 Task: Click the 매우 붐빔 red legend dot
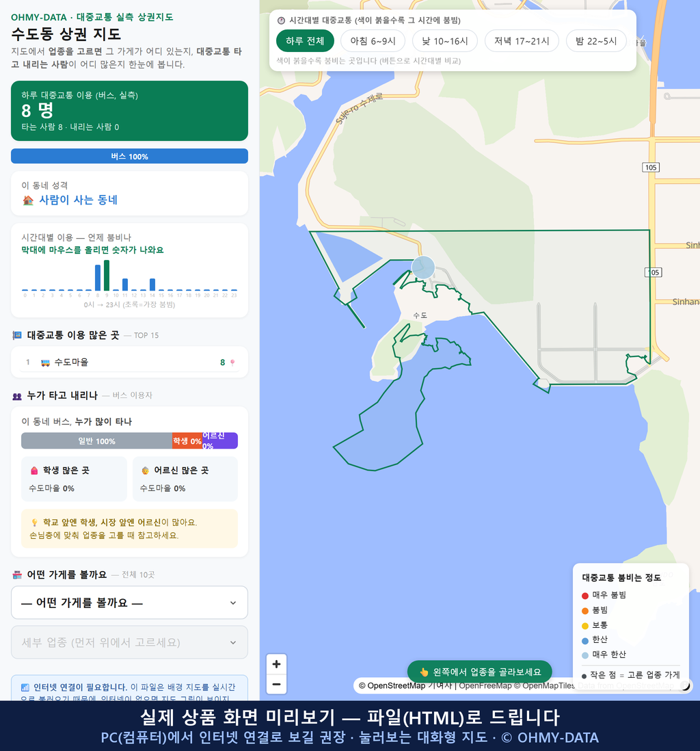584,596
